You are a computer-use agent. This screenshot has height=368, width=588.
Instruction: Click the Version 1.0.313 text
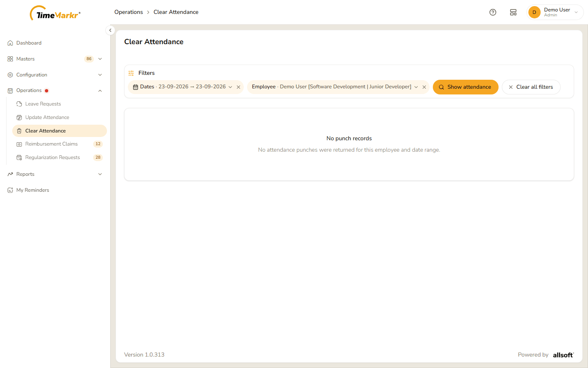click(x=144, y=355)
